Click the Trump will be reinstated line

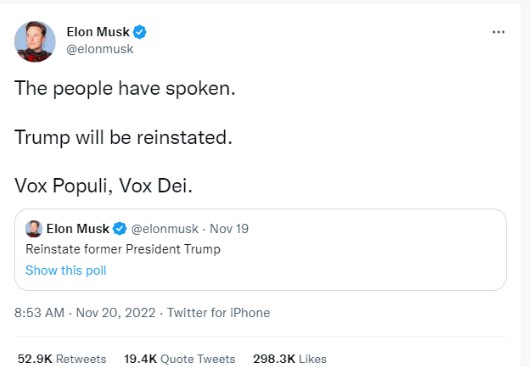[123, 138]
